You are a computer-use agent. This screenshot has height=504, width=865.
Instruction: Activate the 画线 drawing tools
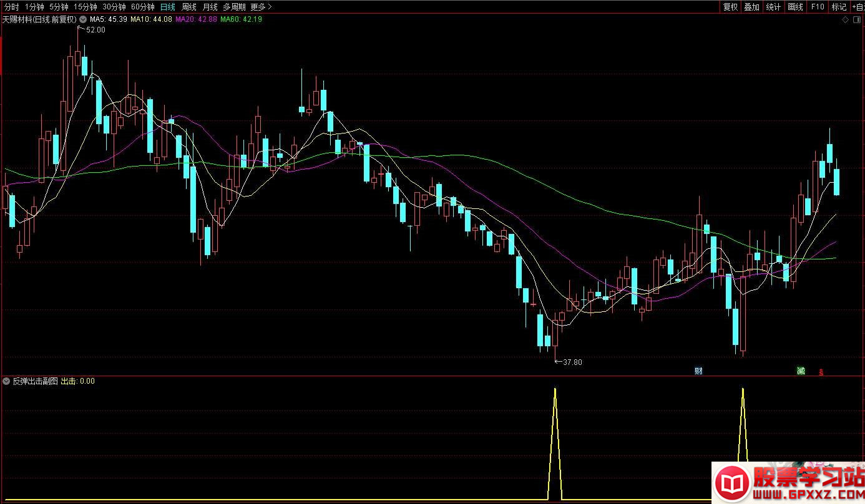tap(795, 7)
